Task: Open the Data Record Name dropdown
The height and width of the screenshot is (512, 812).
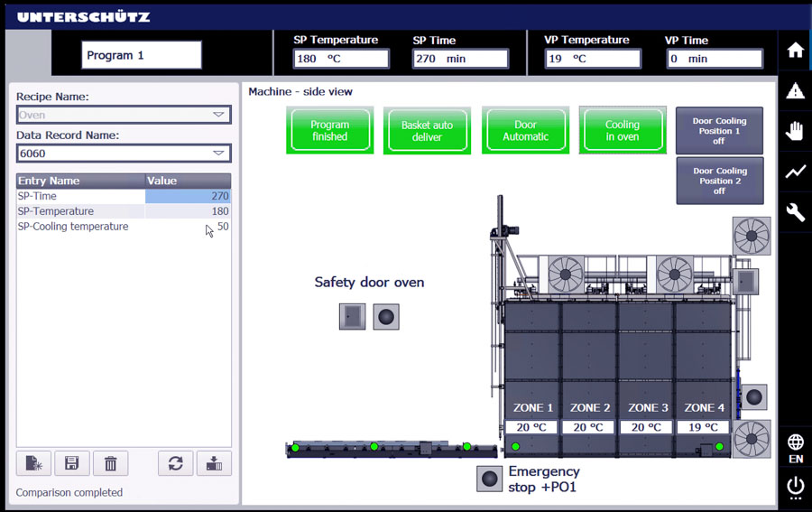Action: [124, 154]
